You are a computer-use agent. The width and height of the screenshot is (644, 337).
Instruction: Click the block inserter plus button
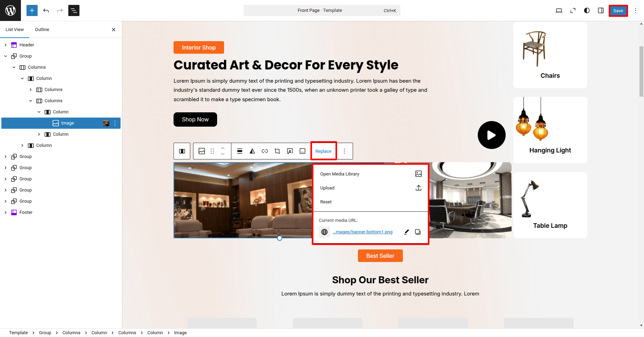(32, 10)
